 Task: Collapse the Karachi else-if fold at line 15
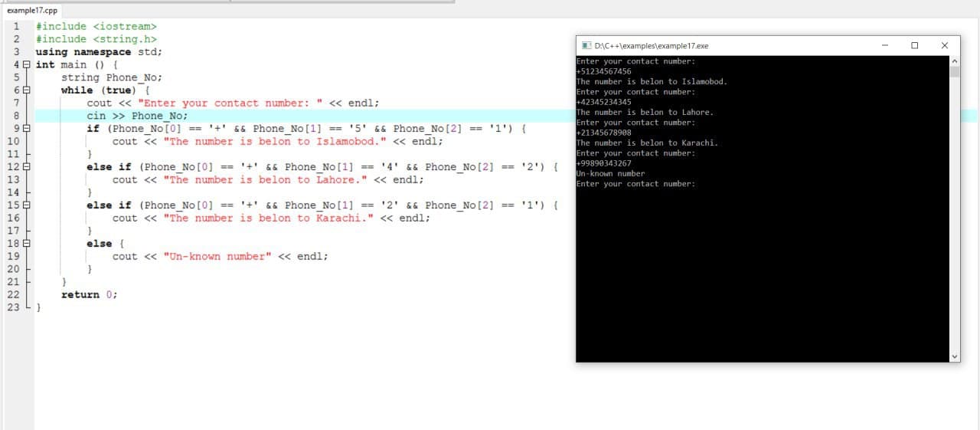click(28, 205)
